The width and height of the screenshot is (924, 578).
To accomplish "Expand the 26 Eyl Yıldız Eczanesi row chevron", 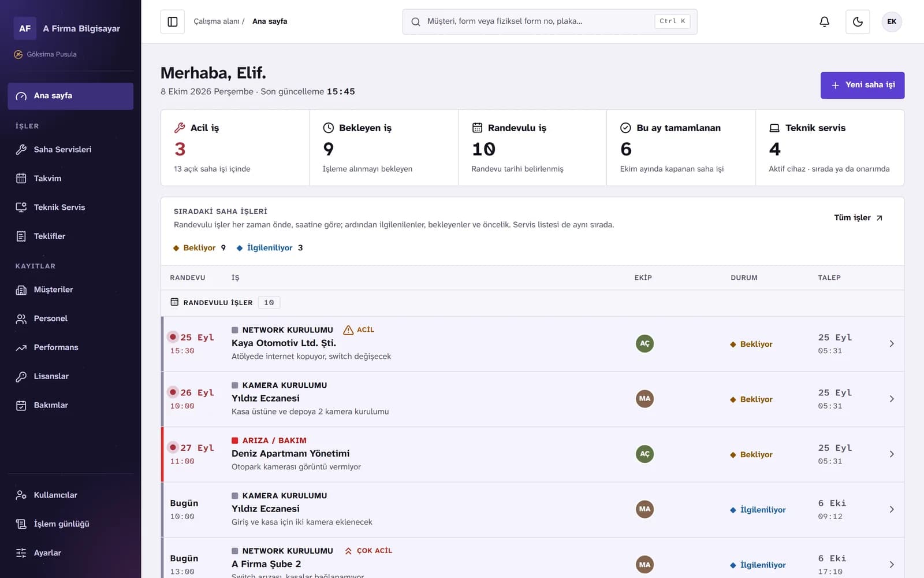I will pos(892,399).
